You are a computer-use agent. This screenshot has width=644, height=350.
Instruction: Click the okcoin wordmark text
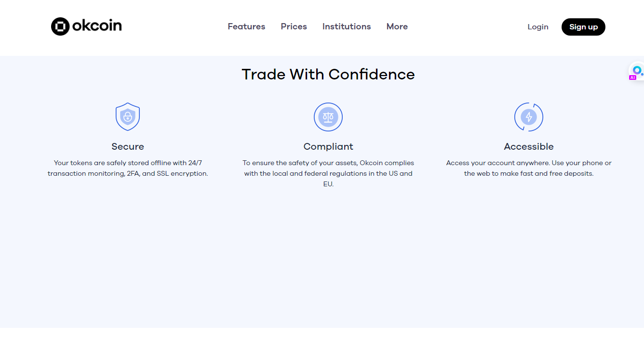97,26
